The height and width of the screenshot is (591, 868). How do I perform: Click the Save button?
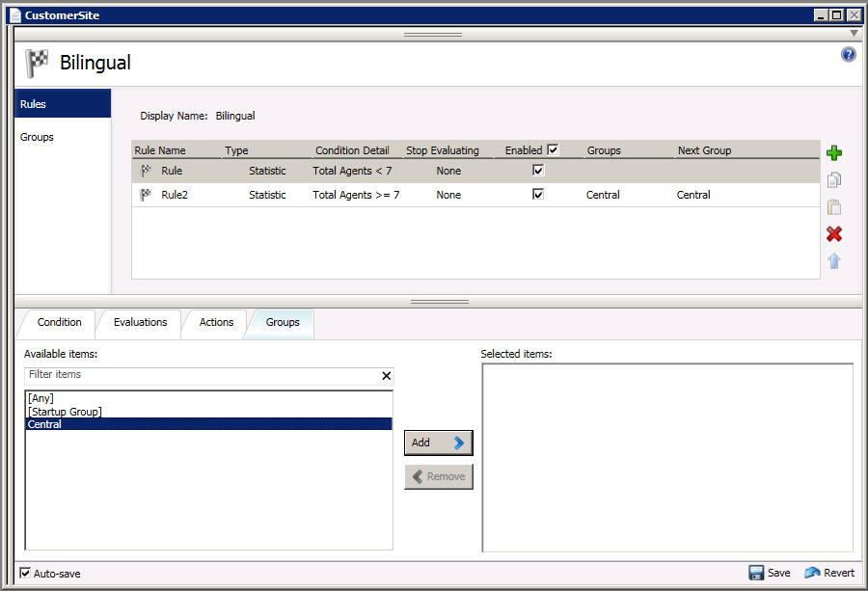click(769, 573)
